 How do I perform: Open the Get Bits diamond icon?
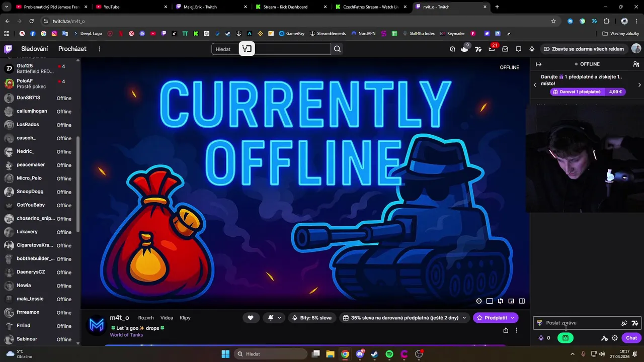coord(532,49)
